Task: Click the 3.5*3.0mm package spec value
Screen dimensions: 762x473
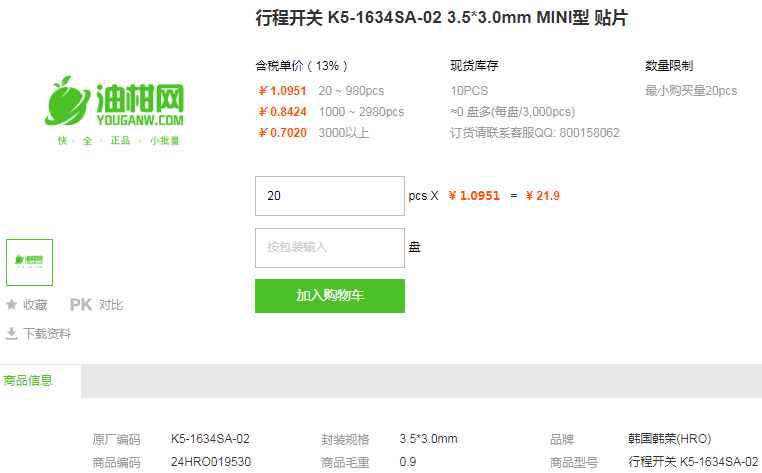Action: (x=428, y=439)
